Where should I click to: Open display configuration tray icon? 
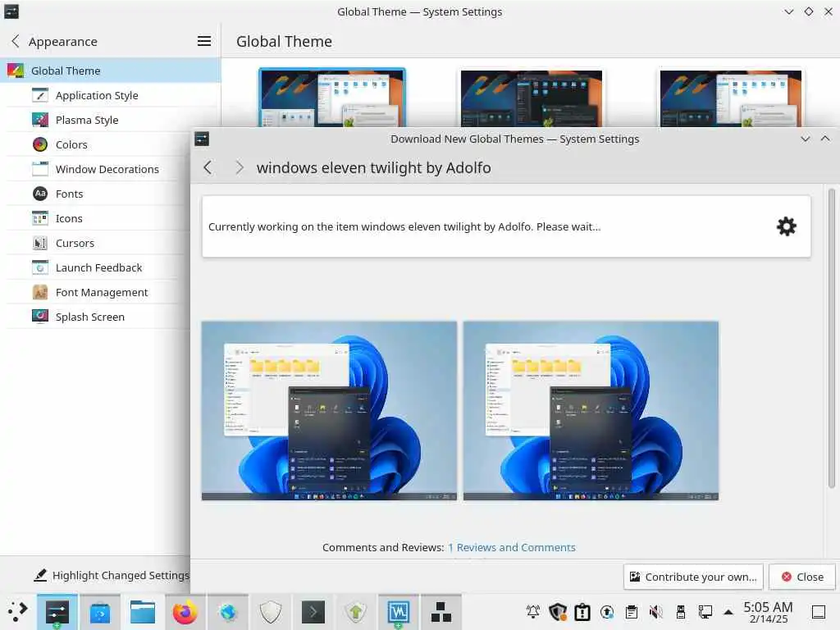tap(705, 611)
